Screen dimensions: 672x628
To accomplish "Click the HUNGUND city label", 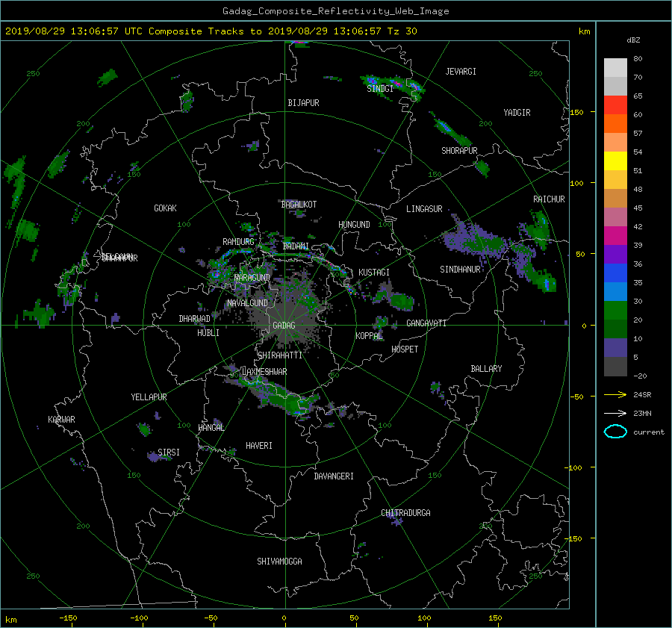I will [354, 225].
